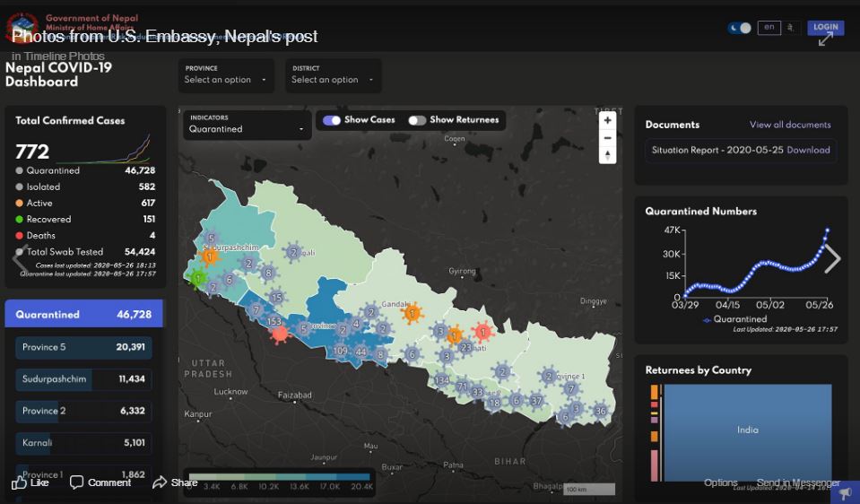Toggle dark mode switch
The width and height of the screenshot is (860, 504).
[739, 28]
